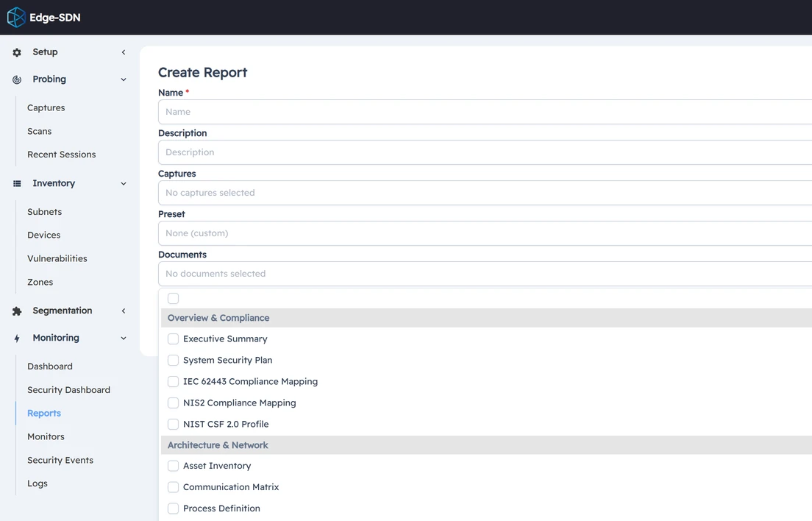Open the Documents selection dropdown
This screenshot has width=812, height=521.
pyautogui.click(x=485, y=274)
